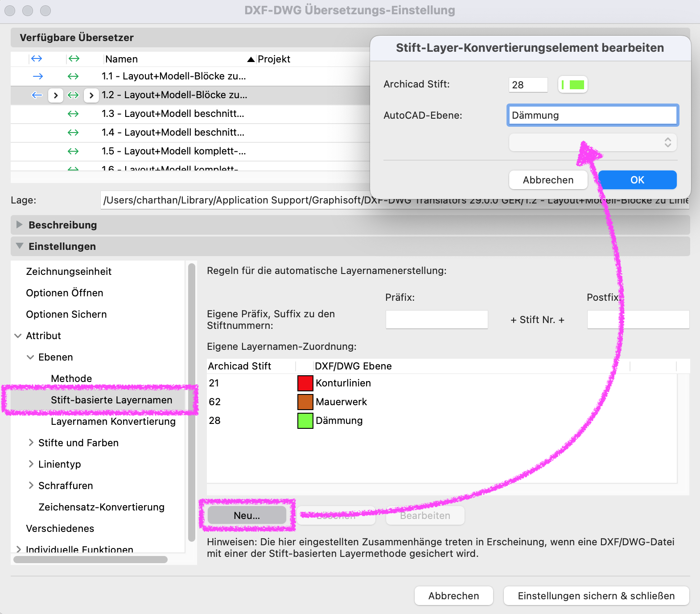Click Abbrechen at bottom of main dialog

point(453,596)
